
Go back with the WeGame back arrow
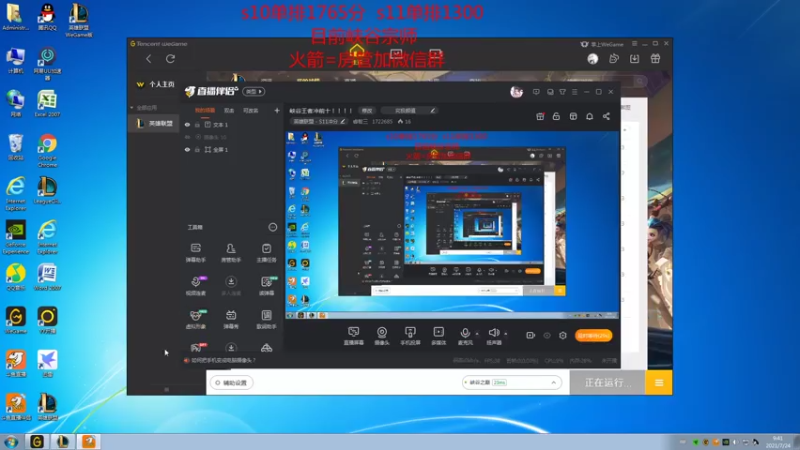(148, 59)
